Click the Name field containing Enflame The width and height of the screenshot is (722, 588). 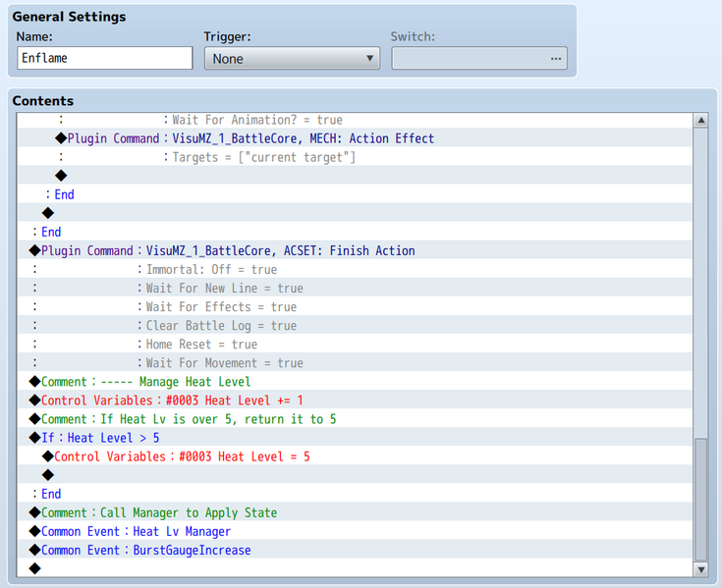pos(105,59)
